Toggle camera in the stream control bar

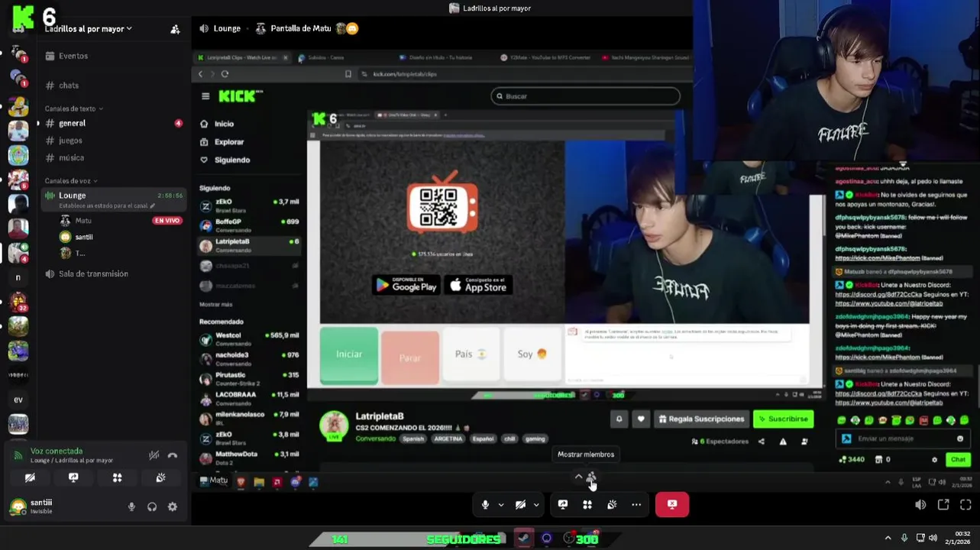pos(521,504)
